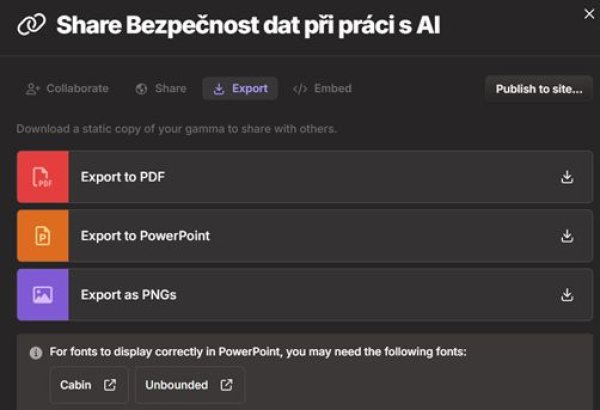Click the red PDF file icon
This screenshot has width=600, height=410.
click(x=42, y=177)
